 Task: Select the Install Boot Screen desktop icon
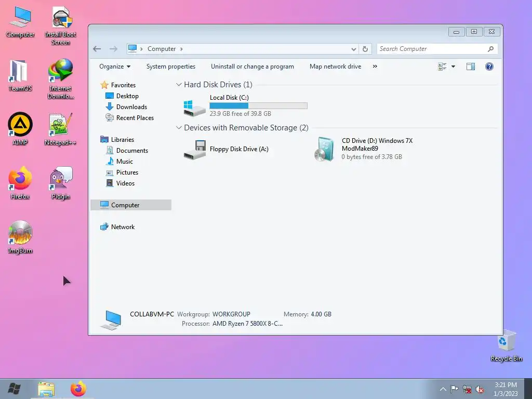point(60,26)
